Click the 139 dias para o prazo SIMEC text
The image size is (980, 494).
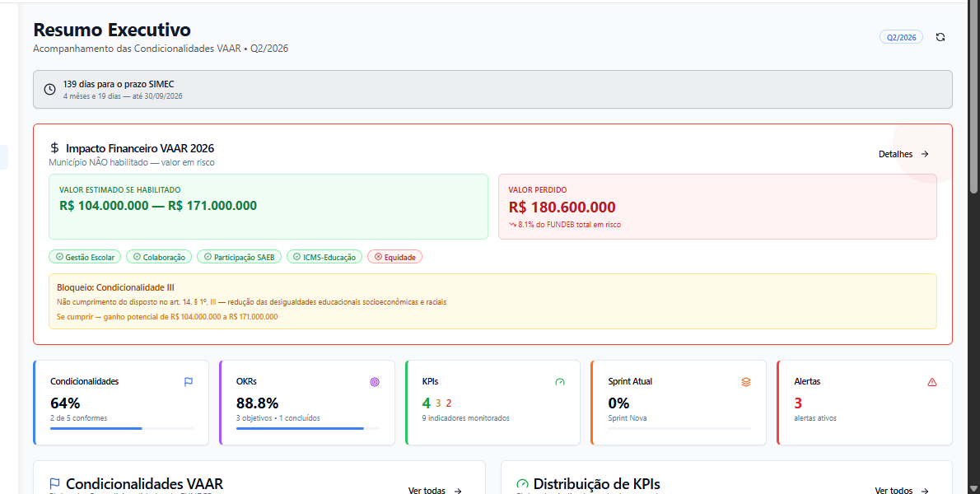119,84
